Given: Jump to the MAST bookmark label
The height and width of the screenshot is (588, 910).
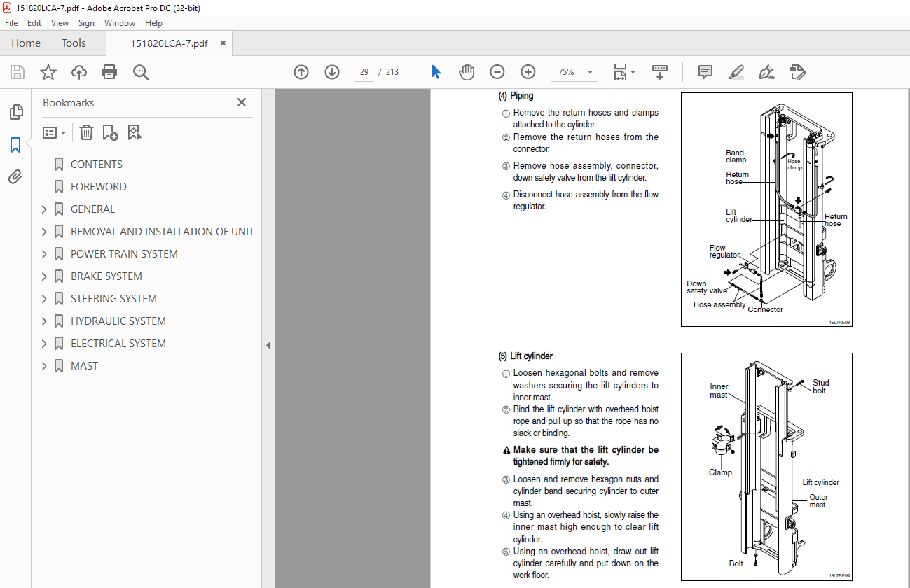Looking at the screenshot, I should pyautogui.click(x=84, y=366).
